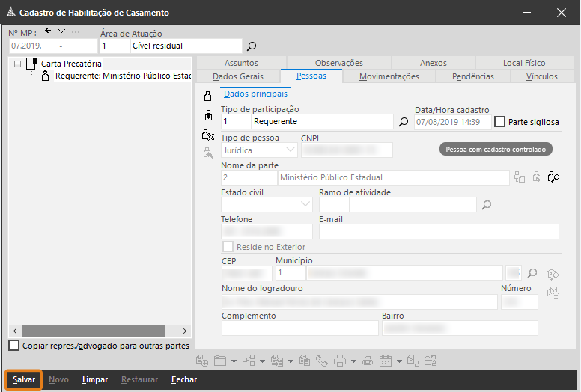
Task: Click the Salvar button
Action: coord(24,379)
